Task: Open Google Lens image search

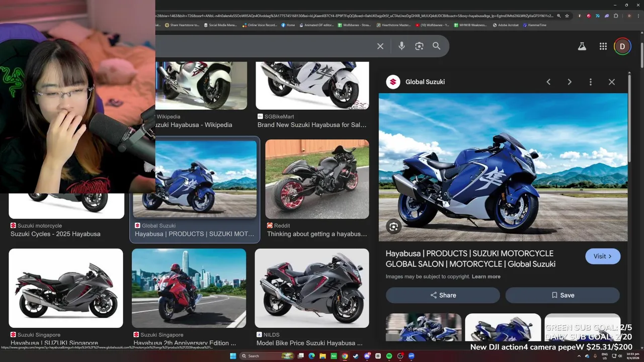Action: (419, 46)
